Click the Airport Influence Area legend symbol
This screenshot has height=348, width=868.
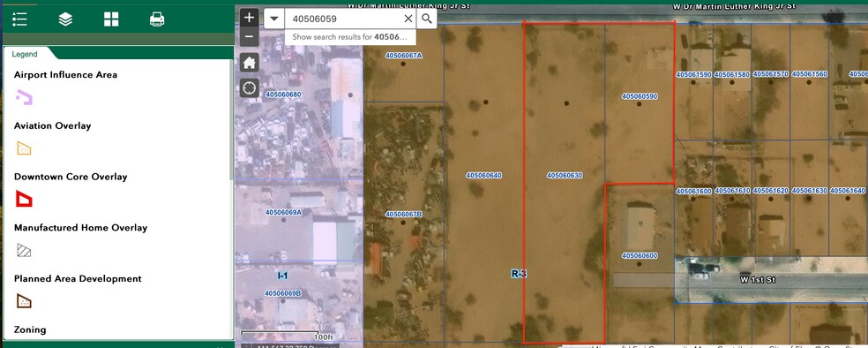click(24, 97)
